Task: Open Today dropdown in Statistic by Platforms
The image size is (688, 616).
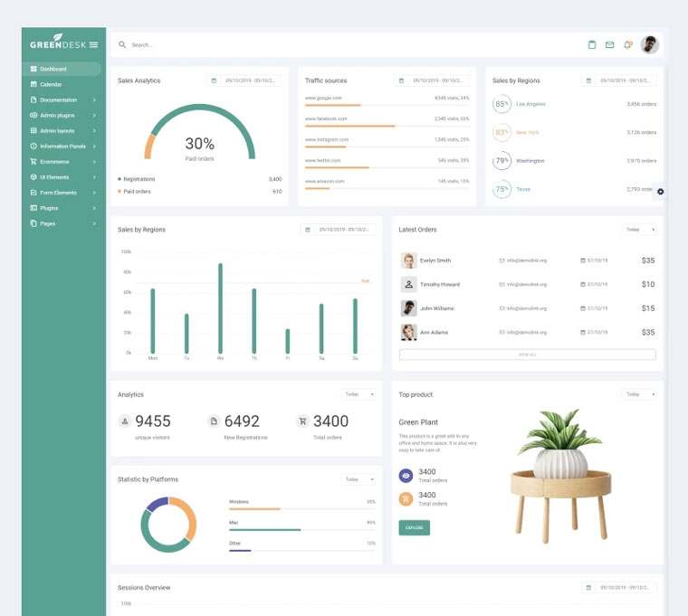Action: [358, 479]
